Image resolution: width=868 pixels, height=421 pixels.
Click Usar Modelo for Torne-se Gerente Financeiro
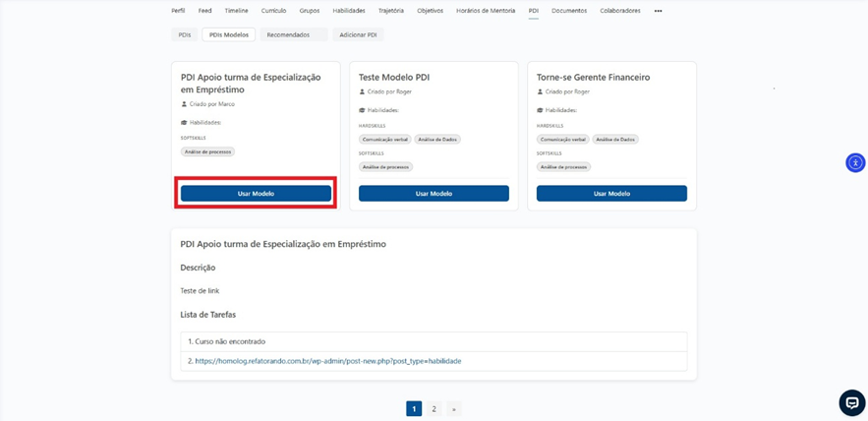[x=611, y=194]
